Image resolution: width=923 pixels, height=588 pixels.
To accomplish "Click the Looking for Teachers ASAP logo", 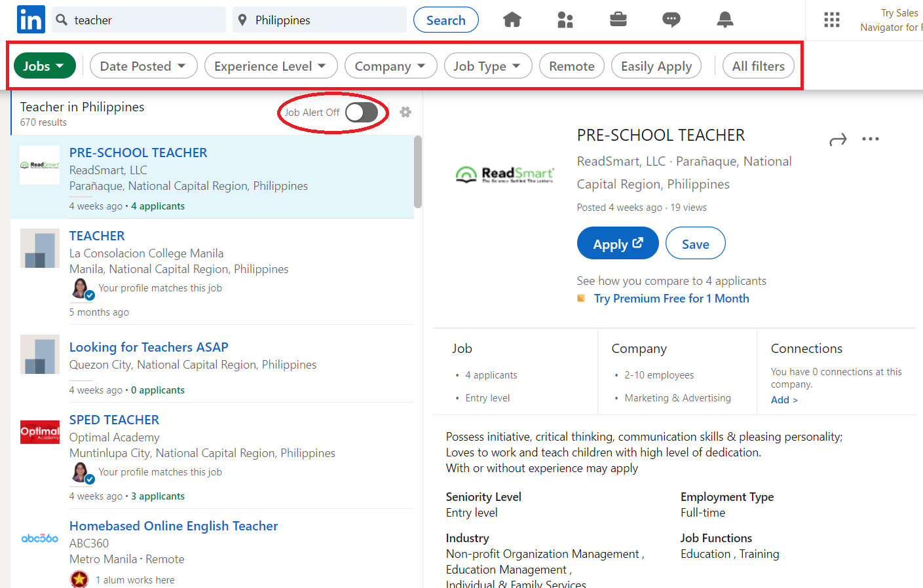I will tap(40, 354).
